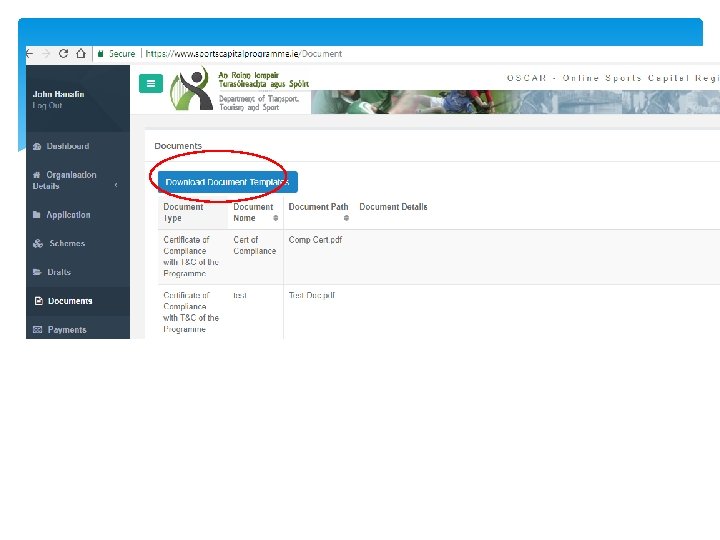The image size is (720, 540).
Task: Sort by Document Name arrows icon
Action: click(x=276, y=218)
